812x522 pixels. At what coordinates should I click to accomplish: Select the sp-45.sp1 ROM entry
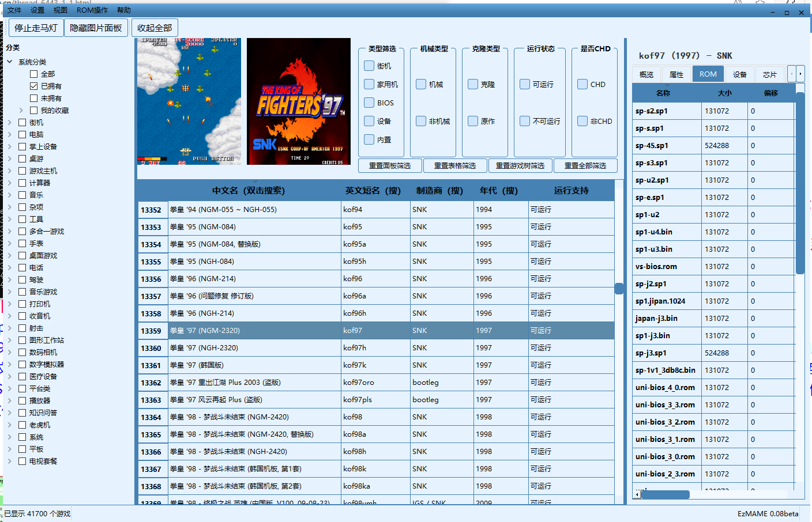(x=714, y=146)
